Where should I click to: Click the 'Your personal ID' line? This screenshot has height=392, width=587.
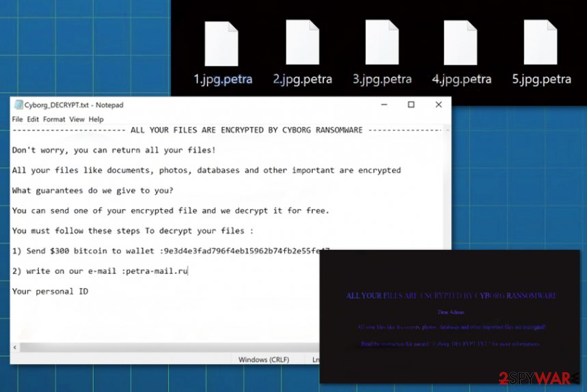coord(50,292)
